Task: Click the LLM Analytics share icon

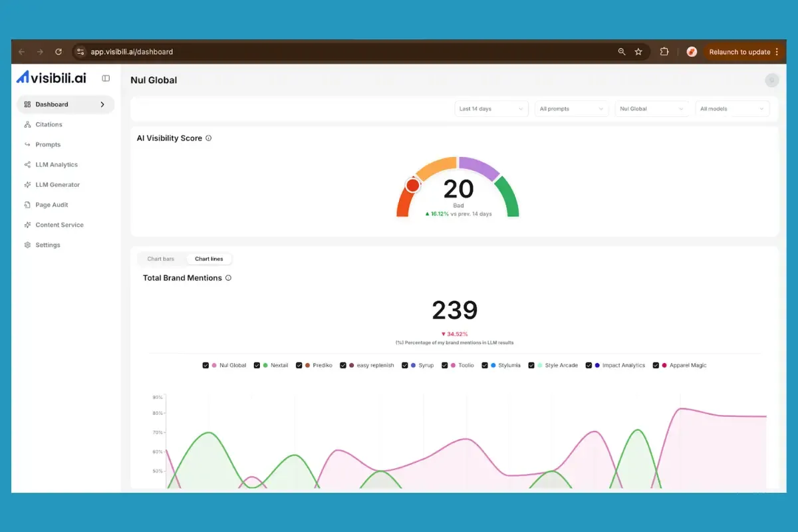Action: [27, 164]
